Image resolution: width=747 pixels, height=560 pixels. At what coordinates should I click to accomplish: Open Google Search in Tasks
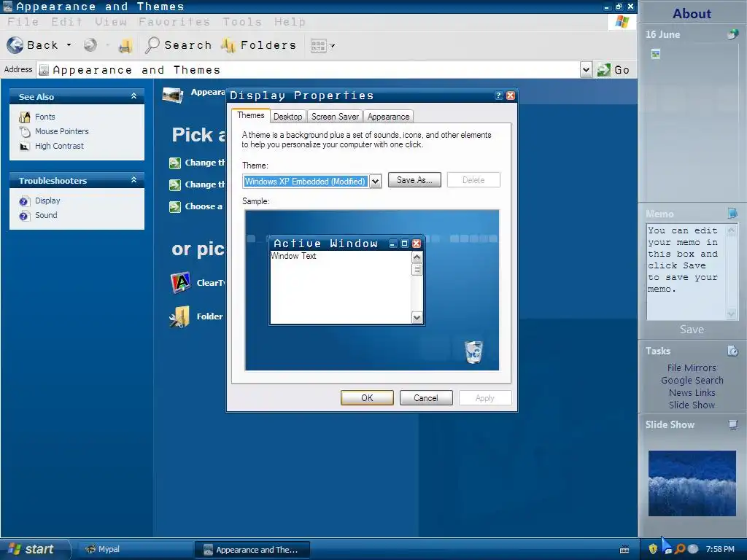(692, 381)
